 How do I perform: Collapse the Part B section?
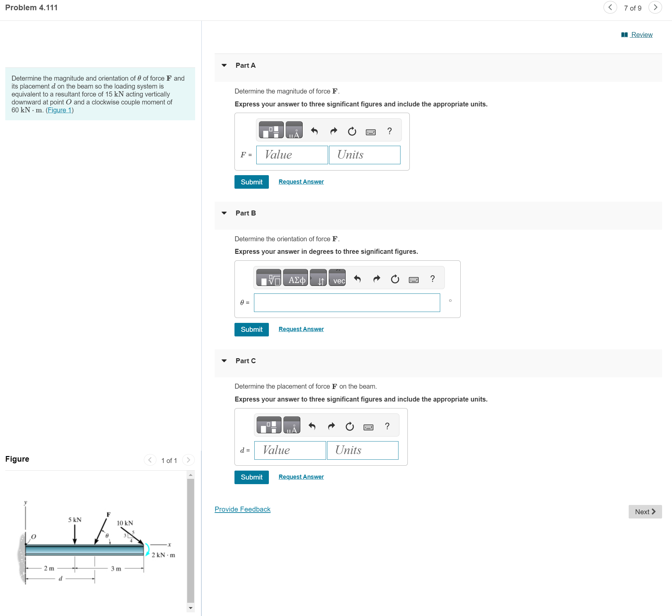click(224, 213)
